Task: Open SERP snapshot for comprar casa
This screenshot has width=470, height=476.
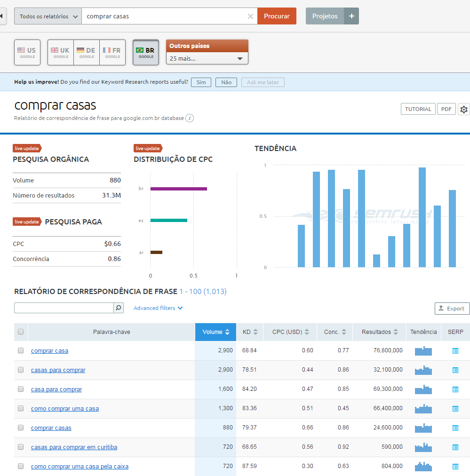Action: tap(455, 351)
